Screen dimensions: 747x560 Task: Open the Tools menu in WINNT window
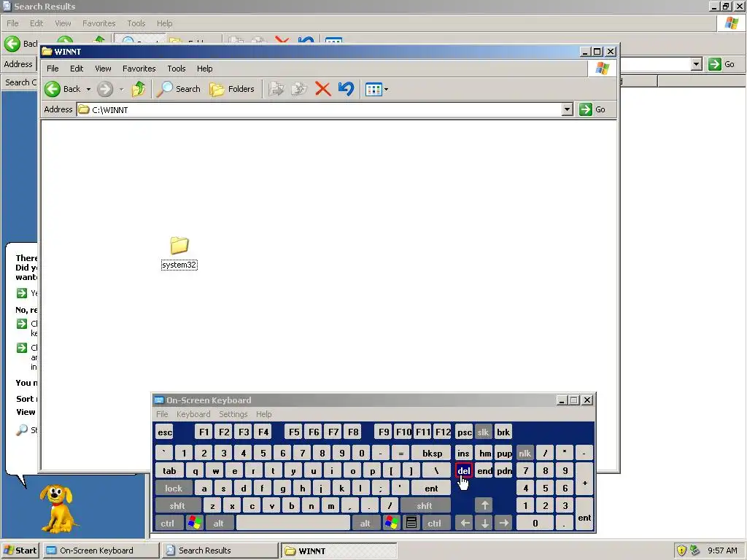point(177,69)
